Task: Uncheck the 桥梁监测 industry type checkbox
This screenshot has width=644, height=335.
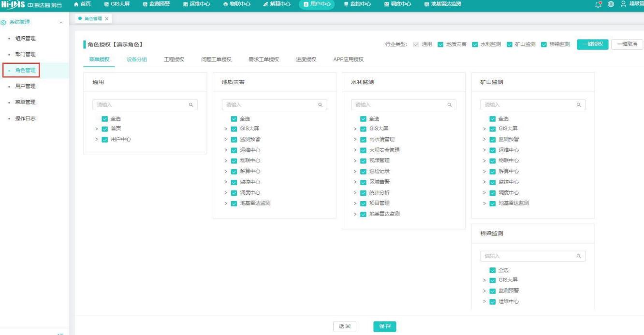Action: click(543, 44)
